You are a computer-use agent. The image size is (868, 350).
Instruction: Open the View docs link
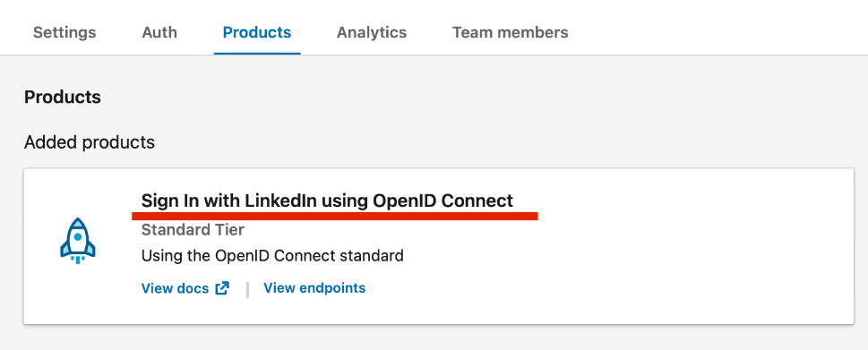point(175,288)
